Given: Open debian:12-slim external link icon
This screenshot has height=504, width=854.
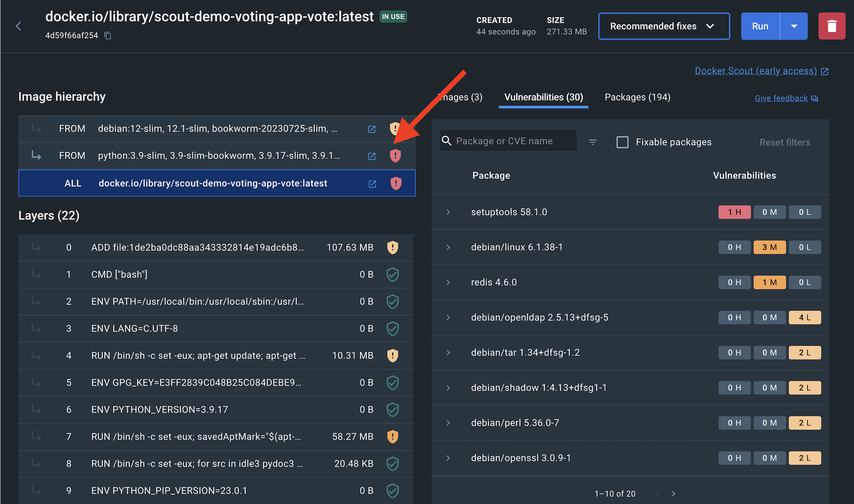Looking at the screenshot, I should tap(372, 129).
